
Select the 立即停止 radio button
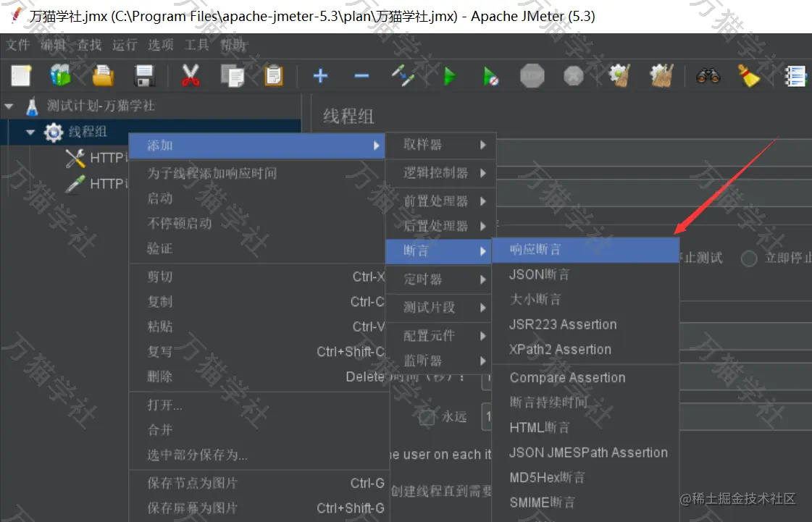pyautogui.click(x=749, y=258)
